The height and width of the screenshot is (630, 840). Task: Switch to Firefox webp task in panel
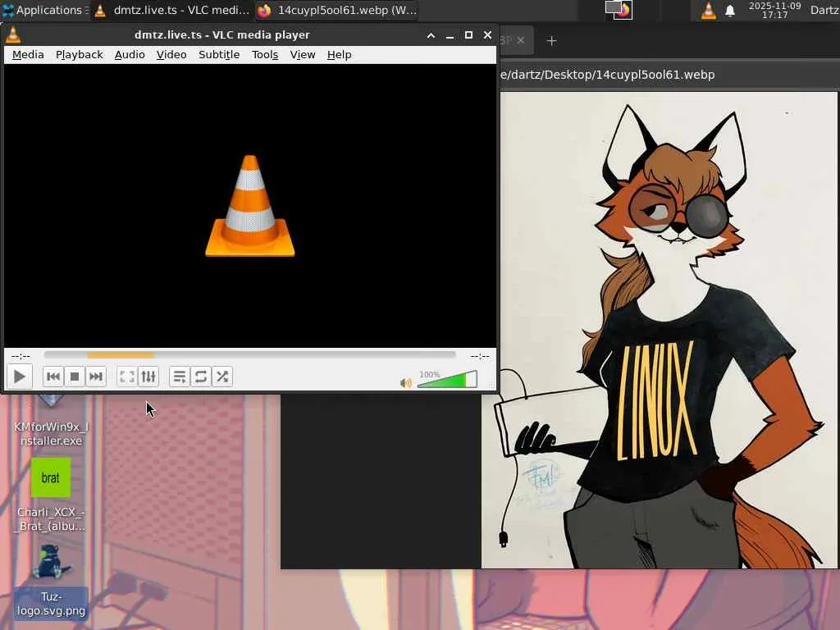tap(337, 10)
